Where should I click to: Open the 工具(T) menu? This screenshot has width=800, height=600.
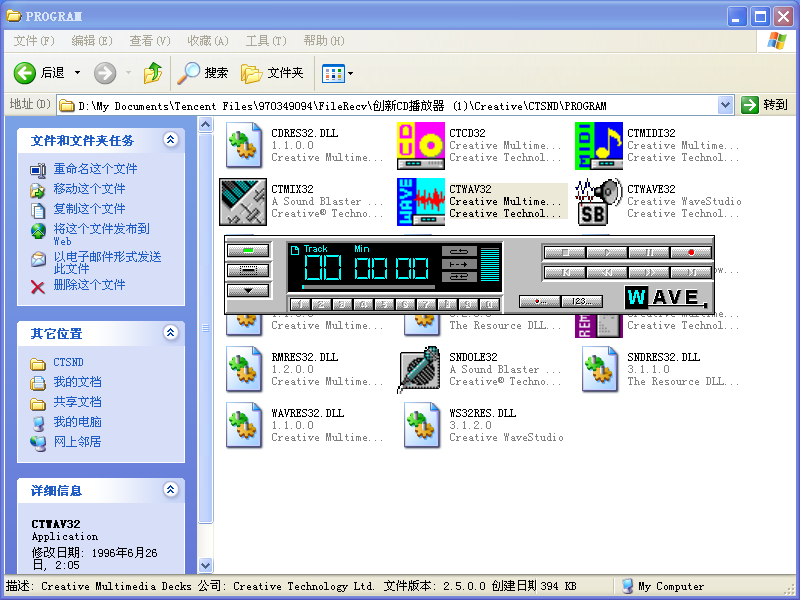265,41
